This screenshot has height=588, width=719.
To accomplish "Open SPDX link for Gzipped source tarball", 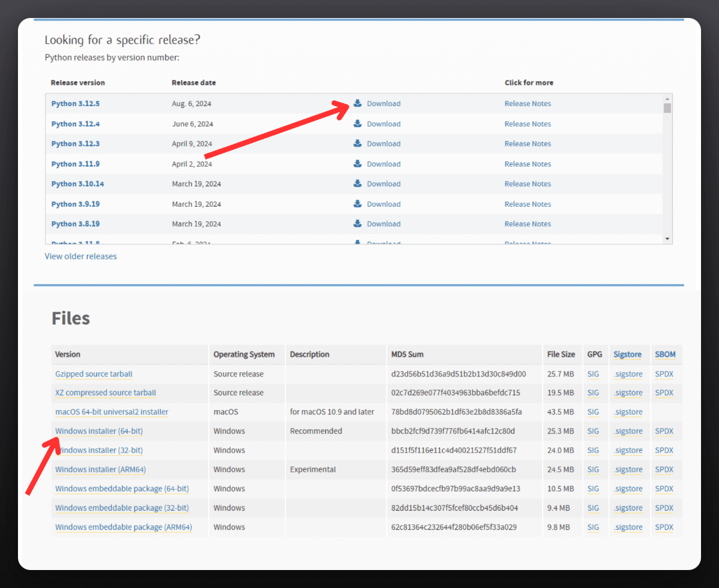I will coord(664,374).
